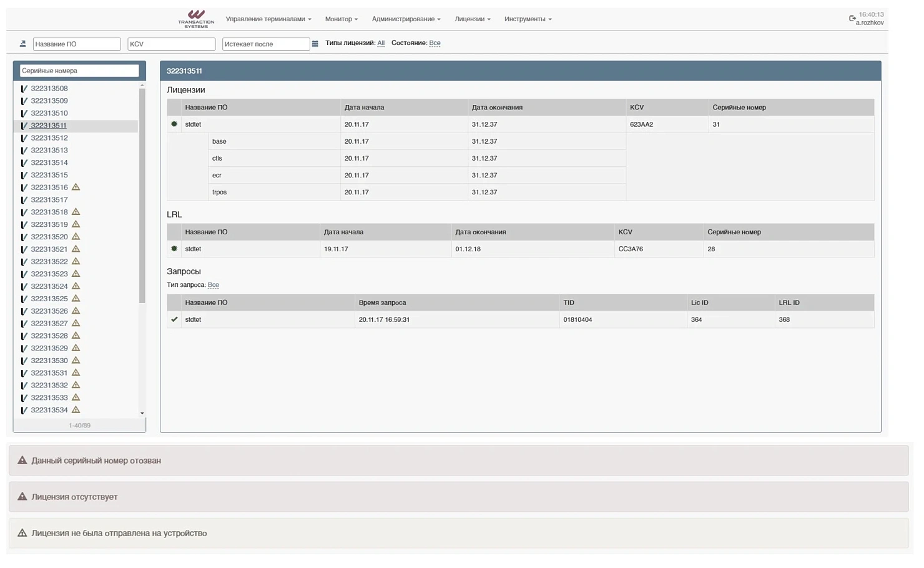Click checkmark icon in requests stdtet row
The width and height of the screenshot is (924, 568).
[174, 319]
